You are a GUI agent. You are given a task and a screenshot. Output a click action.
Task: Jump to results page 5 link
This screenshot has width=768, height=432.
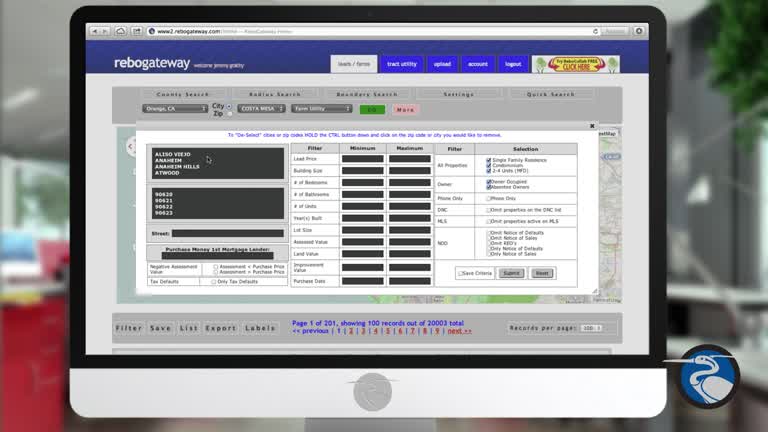388,332
